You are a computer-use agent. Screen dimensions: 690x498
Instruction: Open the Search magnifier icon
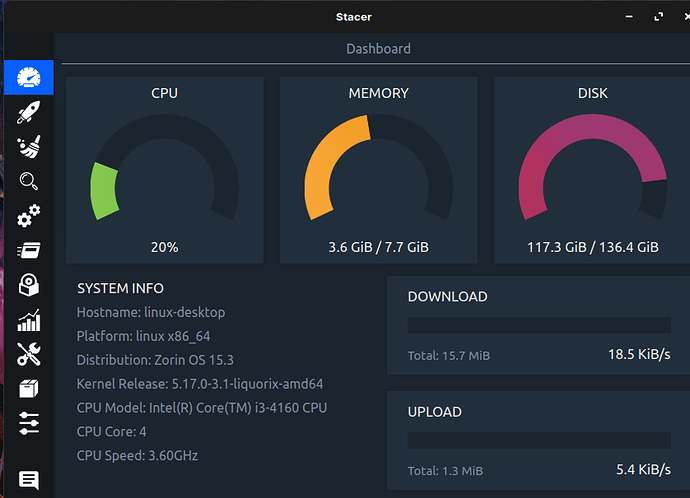coord(29,181)
